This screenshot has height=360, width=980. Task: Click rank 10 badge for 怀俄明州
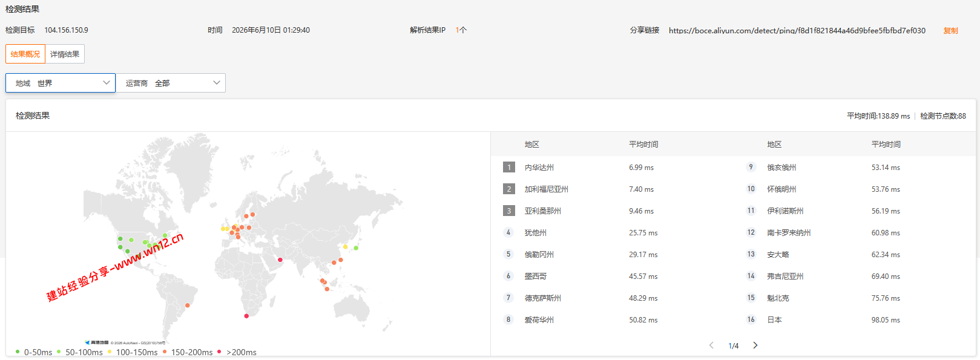pos(751,189)
